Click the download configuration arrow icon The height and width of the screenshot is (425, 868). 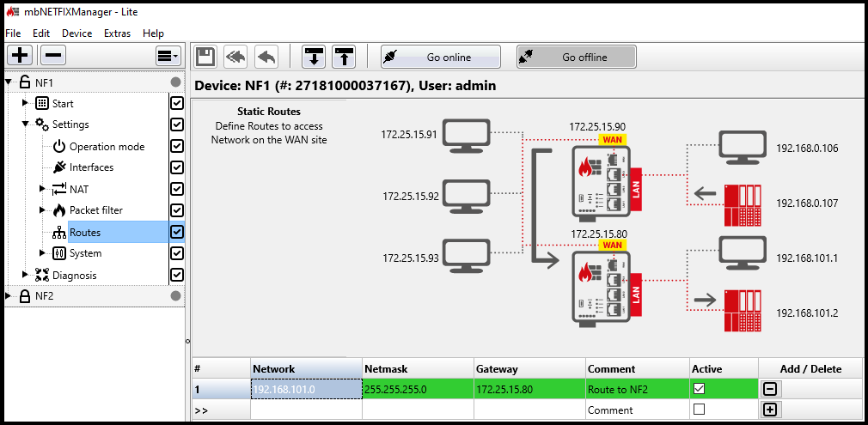314,57
